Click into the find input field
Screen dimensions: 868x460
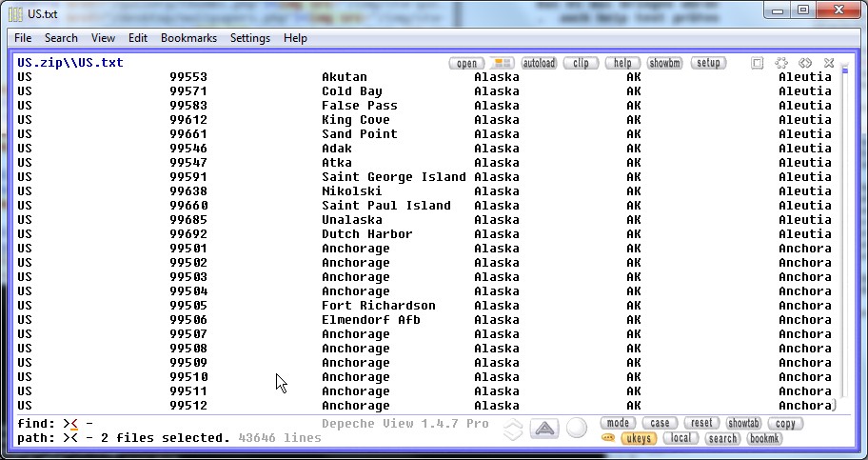(190, 423)
